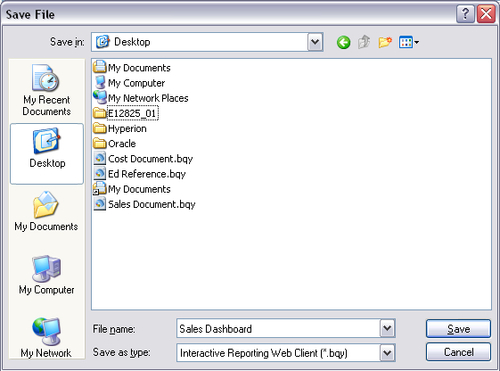This screenshot has width=500, height=371.
Task: Open My Network in places bar
Action: click(46, 337)
